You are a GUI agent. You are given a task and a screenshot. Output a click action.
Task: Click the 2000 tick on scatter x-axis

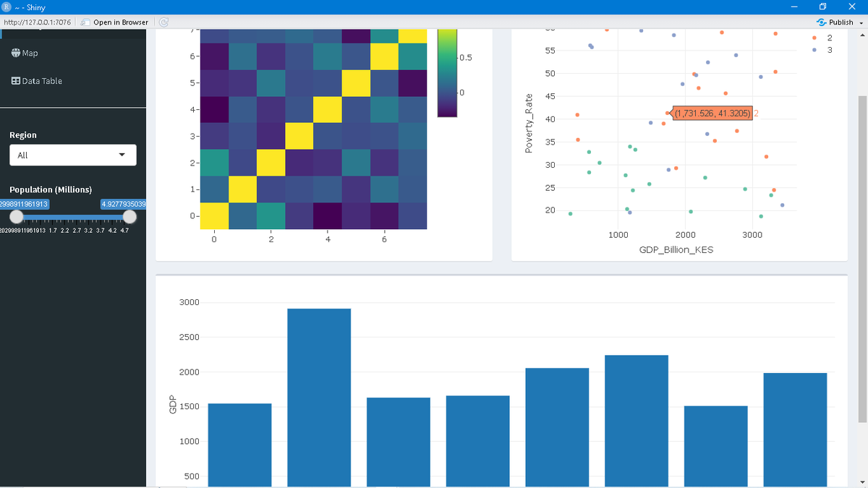pos(685,235)
